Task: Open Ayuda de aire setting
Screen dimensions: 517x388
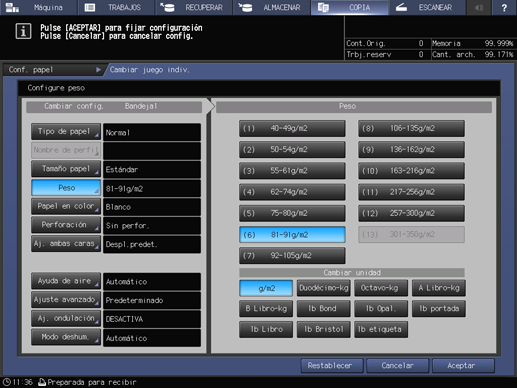Action: 66,281
